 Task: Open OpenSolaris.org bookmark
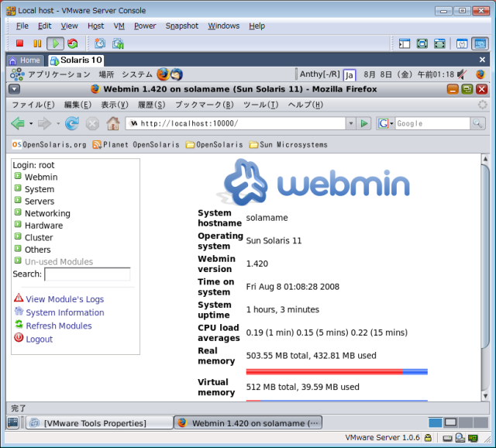49,145
